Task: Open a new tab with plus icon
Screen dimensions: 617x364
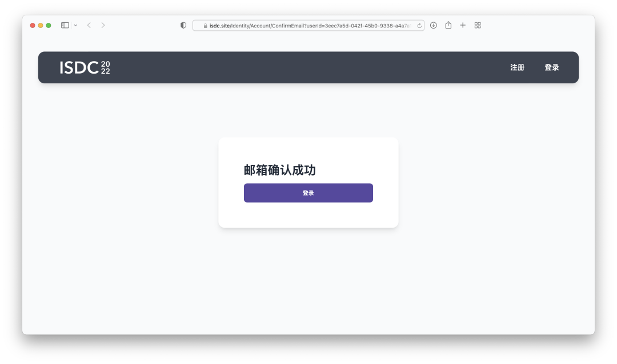Action: pos(463,25)
